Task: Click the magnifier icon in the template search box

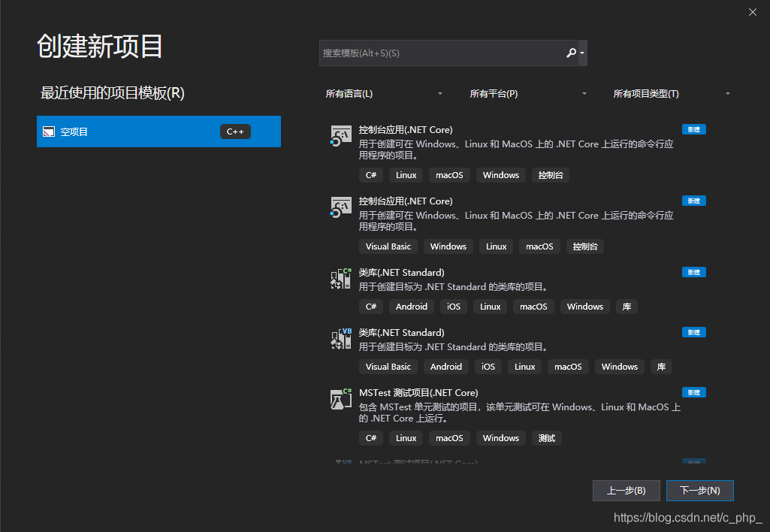Action: click(x=571, y=53)
